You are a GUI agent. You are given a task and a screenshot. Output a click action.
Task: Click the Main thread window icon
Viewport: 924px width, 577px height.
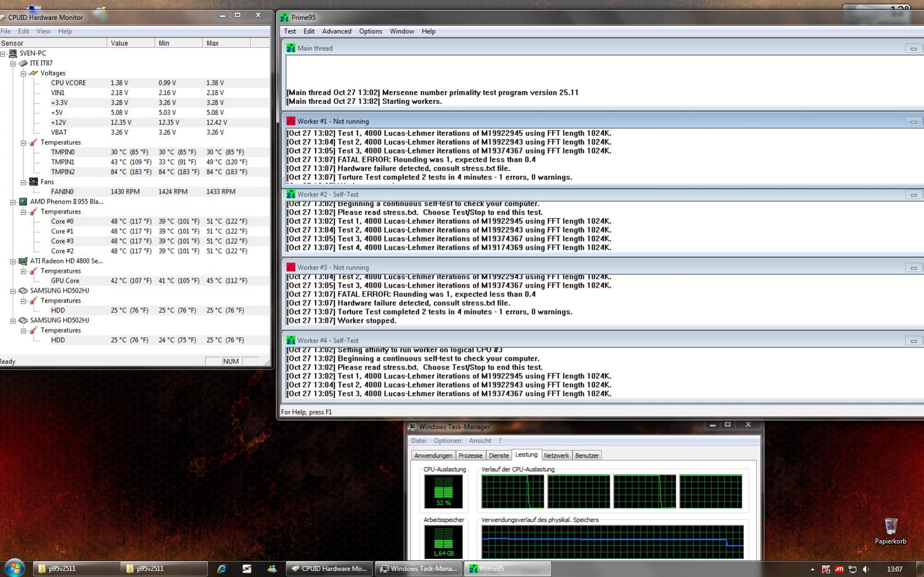click(291, 48)
